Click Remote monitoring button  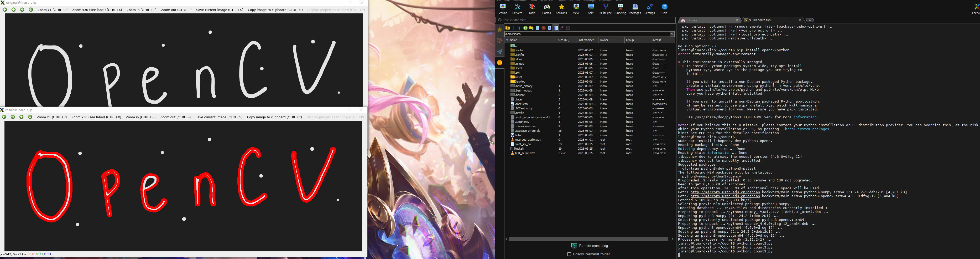[x=590, y=246]
